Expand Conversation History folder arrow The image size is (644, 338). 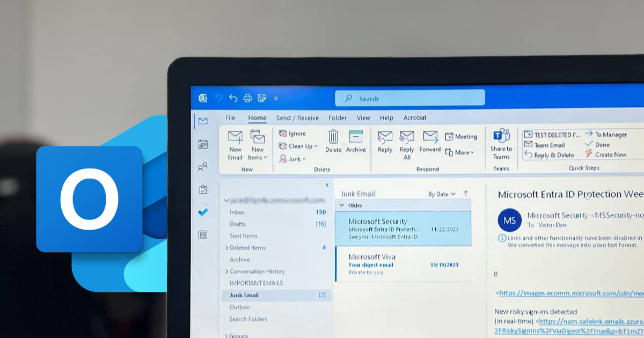(226, 271)
